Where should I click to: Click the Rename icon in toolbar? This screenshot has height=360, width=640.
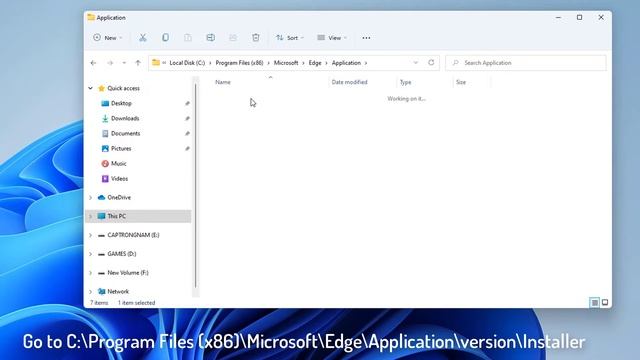point(211,38)
